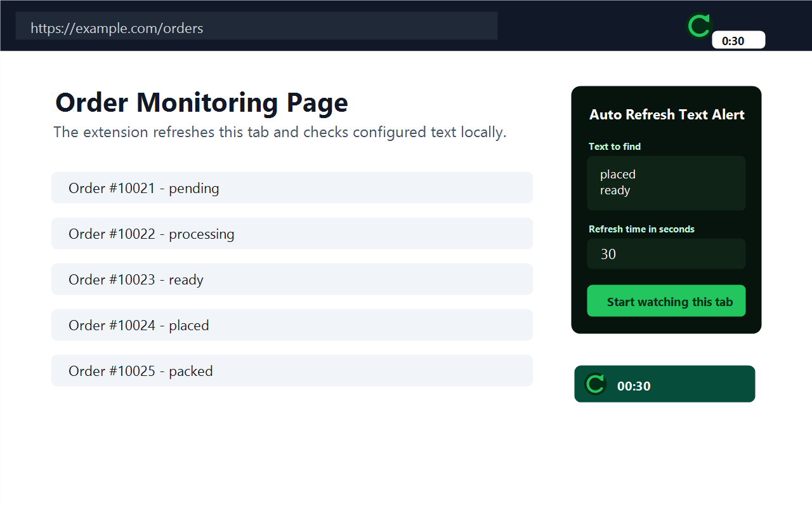The width and height of the screenshot is (812, 508).
Task: Select Order #10023 - ready row
Action: [x=292, y=279]
